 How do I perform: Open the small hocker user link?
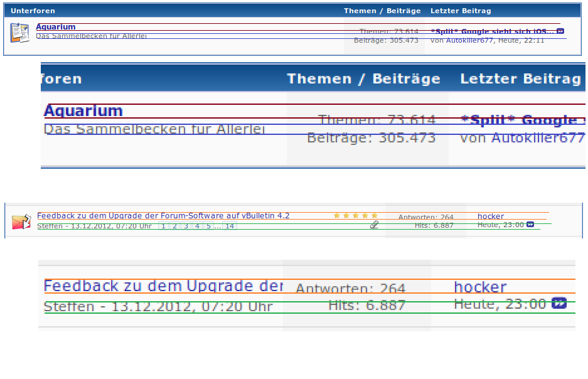point(491,216)
